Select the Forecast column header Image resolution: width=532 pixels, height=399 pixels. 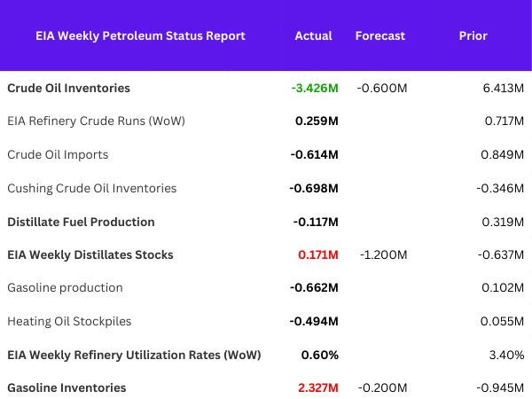coord(380,36)
